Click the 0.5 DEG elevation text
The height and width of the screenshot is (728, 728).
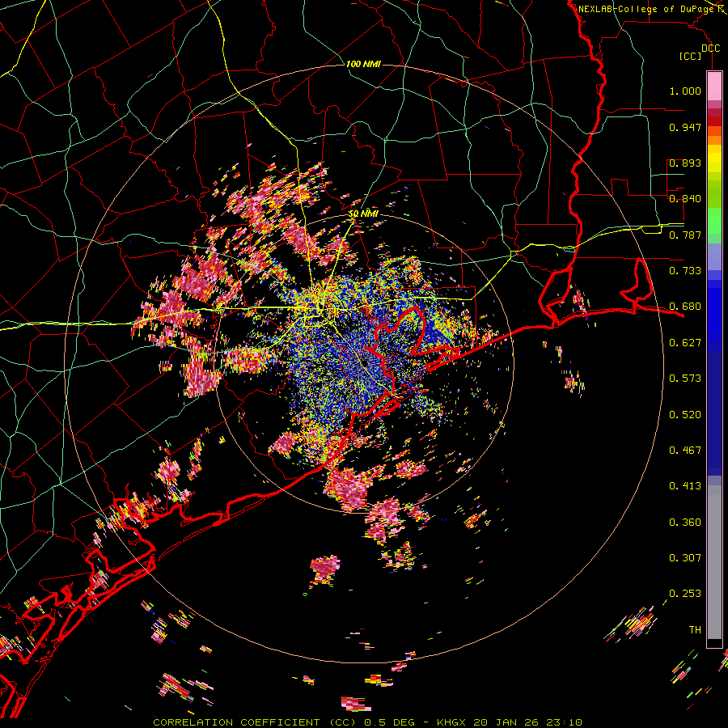coord(390,722)
